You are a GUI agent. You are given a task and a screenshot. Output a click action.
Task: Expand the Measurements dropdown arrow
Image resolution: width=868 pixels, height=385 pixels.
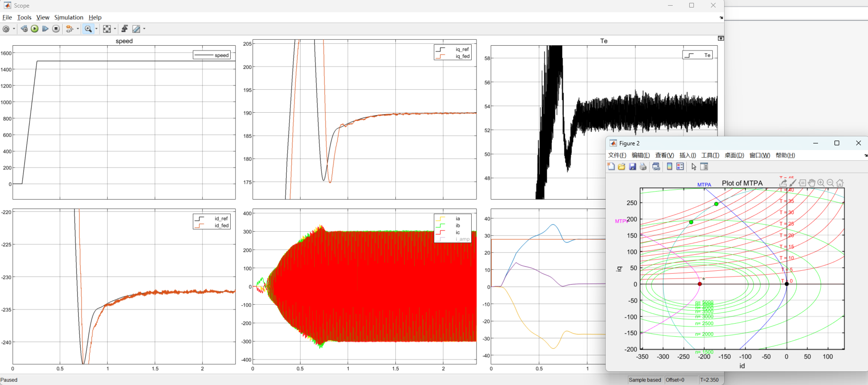pos(144,29)
